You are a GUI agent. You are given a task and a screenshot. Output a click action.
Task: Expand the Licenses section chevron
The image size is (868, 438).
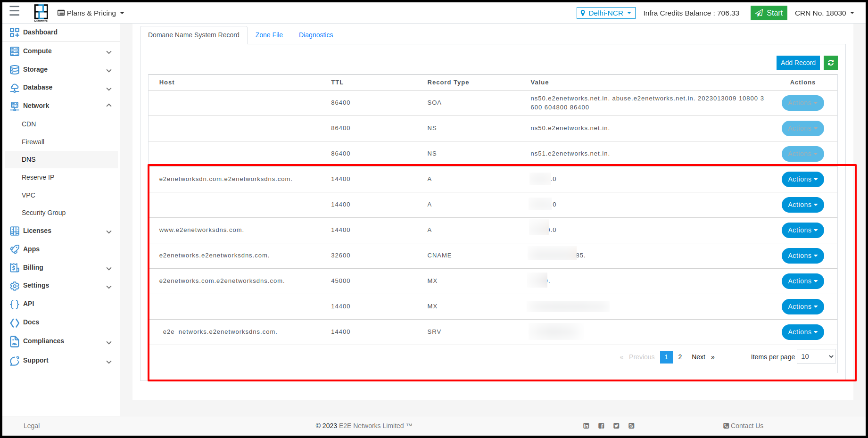[x=109, y=231]
